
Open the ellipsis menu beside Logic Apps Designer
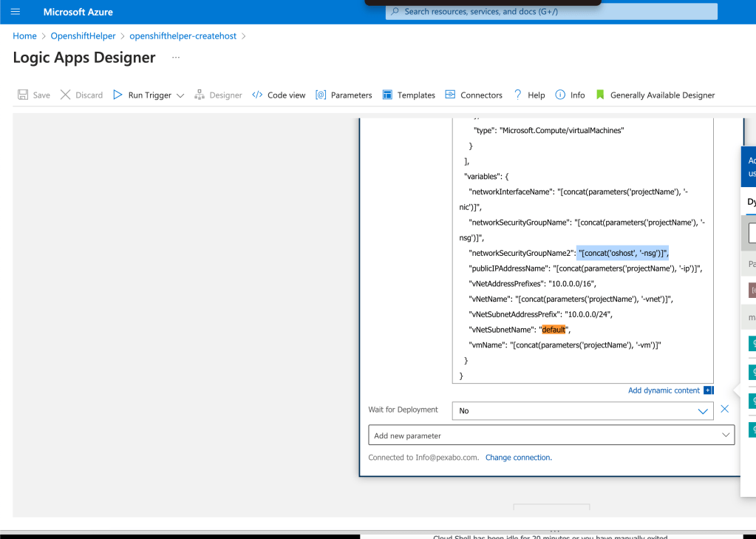point(176,58)
